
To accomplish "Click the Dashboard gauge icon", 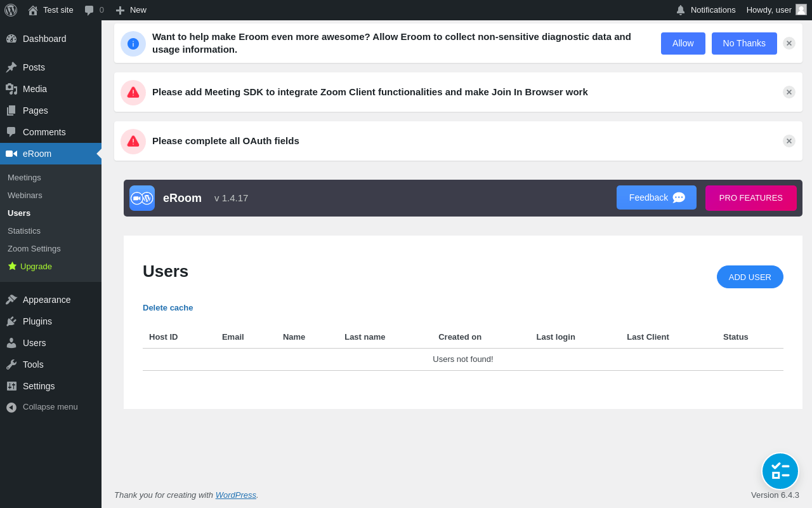I will click(x=11, y=39).
